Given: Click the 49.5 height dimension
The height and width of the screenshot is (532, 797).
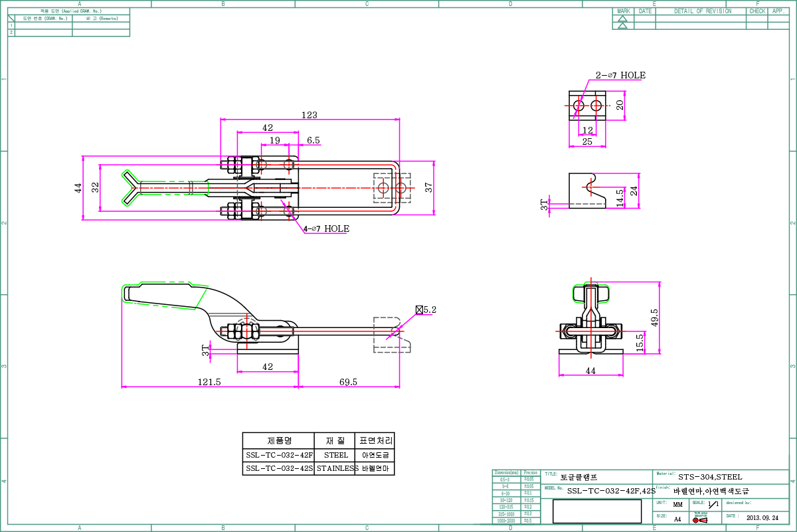Looking at the screenshot, I should (654, 317).
